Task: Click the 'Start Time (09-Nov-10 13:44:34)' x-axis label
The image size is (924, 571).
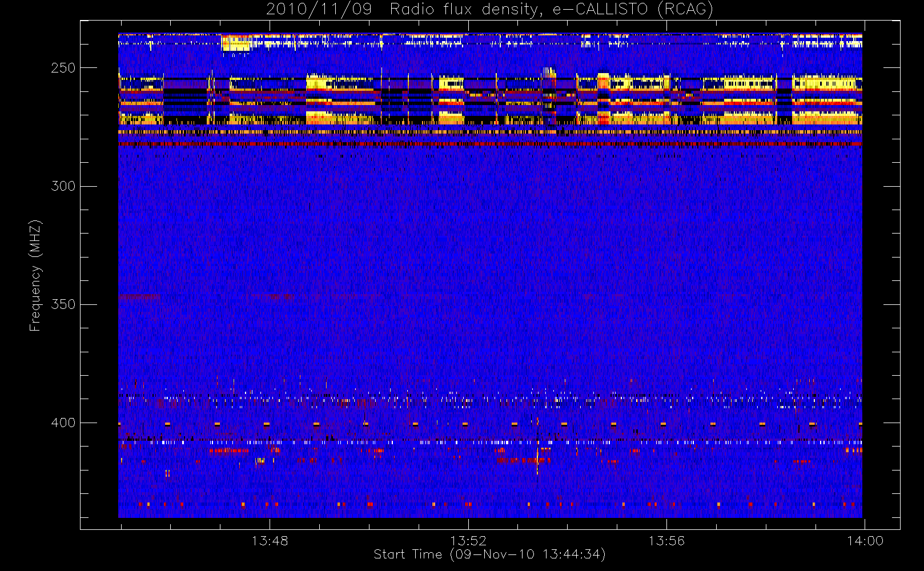Action: (489, 554)
